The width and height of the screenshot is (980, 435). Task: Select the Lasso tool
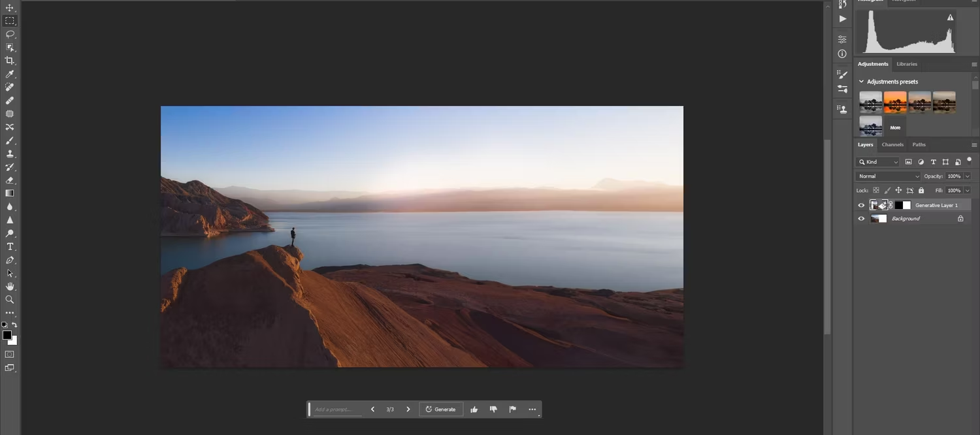click(10, 34)
